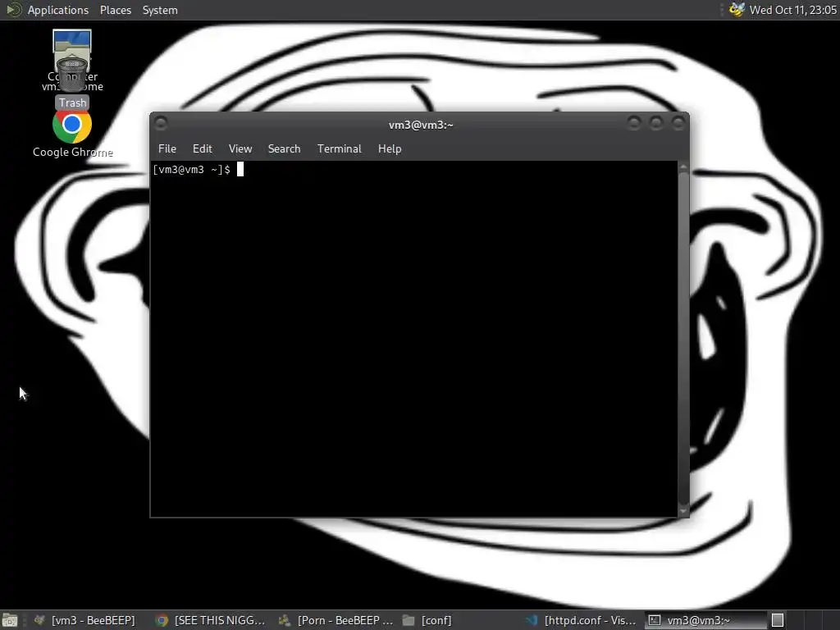
Task: Select the Google Chrome desktop icon
Action: pos(72,134)
